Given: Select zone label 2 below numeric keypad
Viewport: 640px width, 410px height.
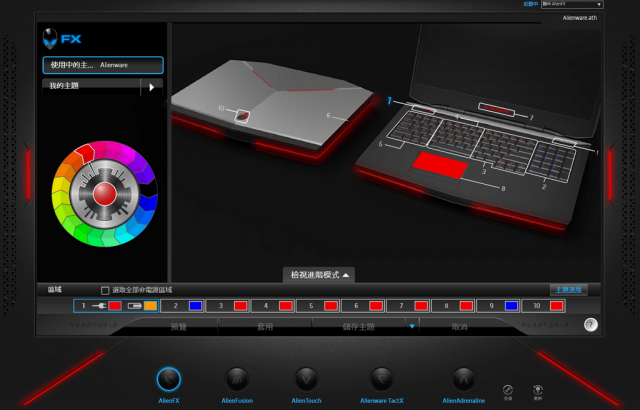Looking at the screenshot, I should tap(544, 187).
